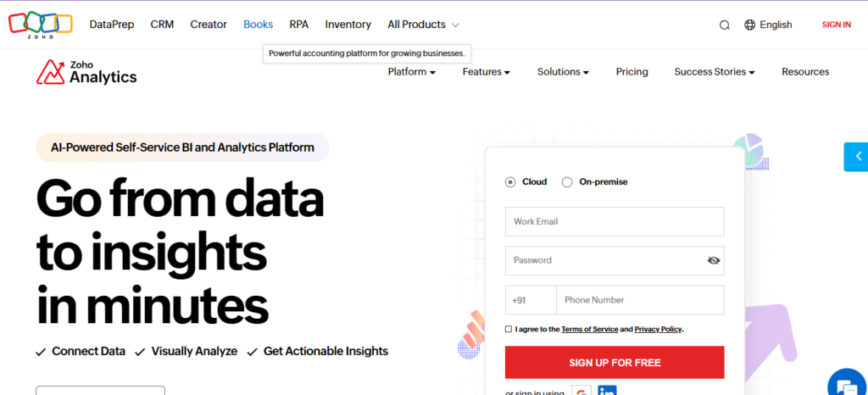Sign in with the LinkedIn icon
The width and height of the screenshot is (868, 395).
point(607,391)
